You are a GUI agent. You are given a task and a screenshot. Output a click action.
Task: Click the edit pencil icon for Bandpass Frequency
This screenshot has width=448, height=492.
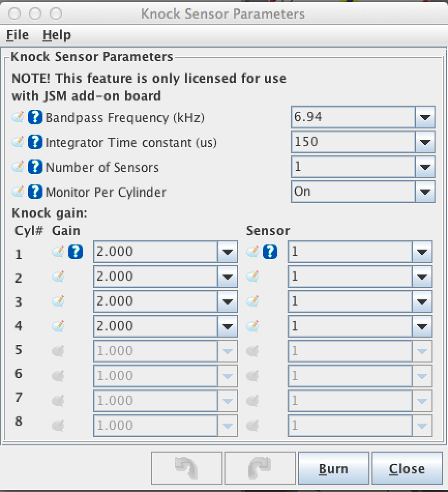[18, 118]
